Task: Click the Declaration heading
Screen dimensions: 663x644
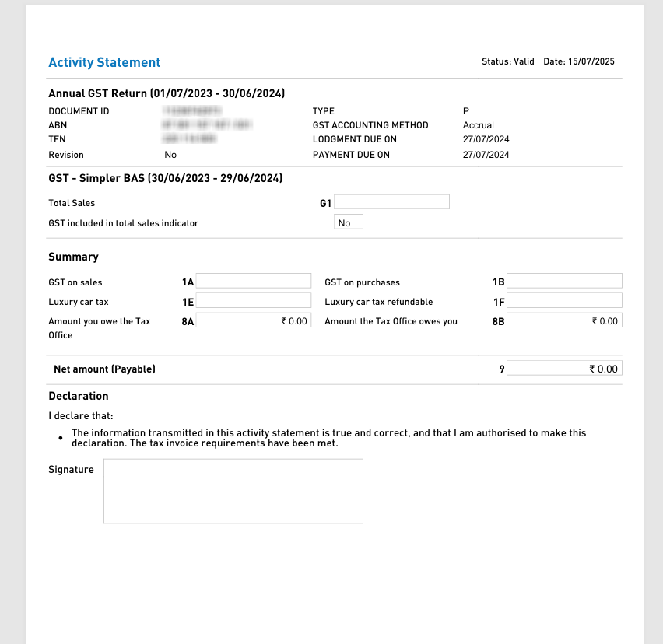Action: click(79, 396)
